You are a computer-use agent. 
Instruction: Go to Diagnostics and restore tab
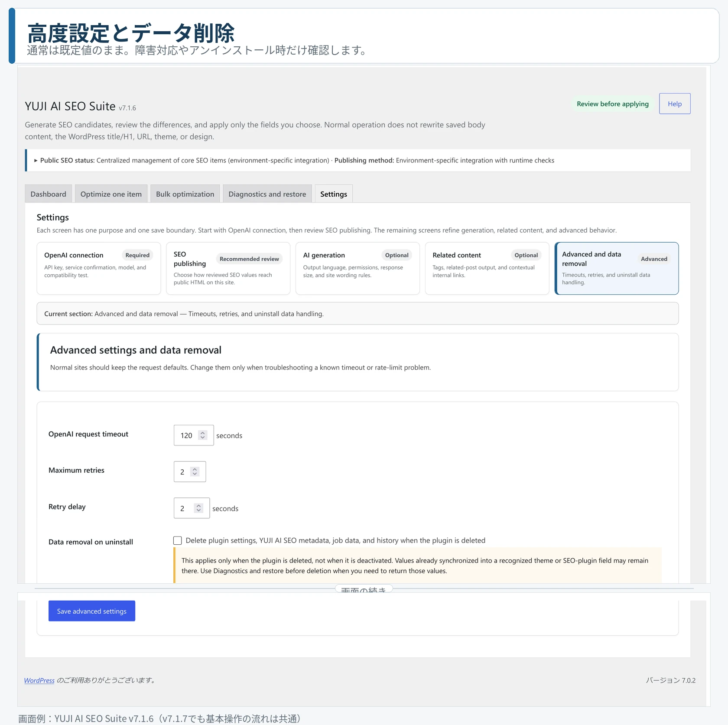click(x=267, y=194)
